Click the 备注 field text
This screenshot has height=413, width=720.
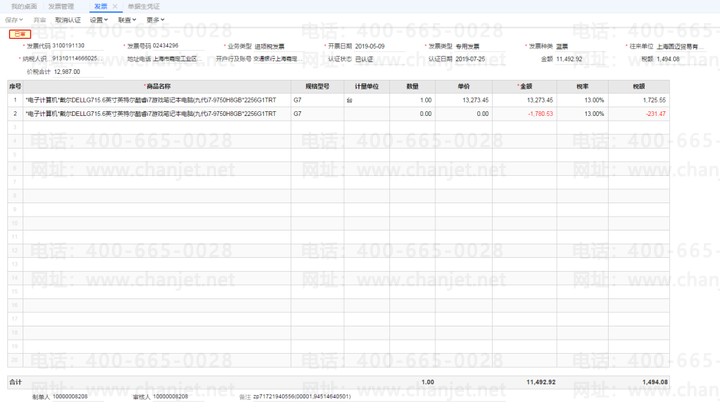tap(379, 397)
